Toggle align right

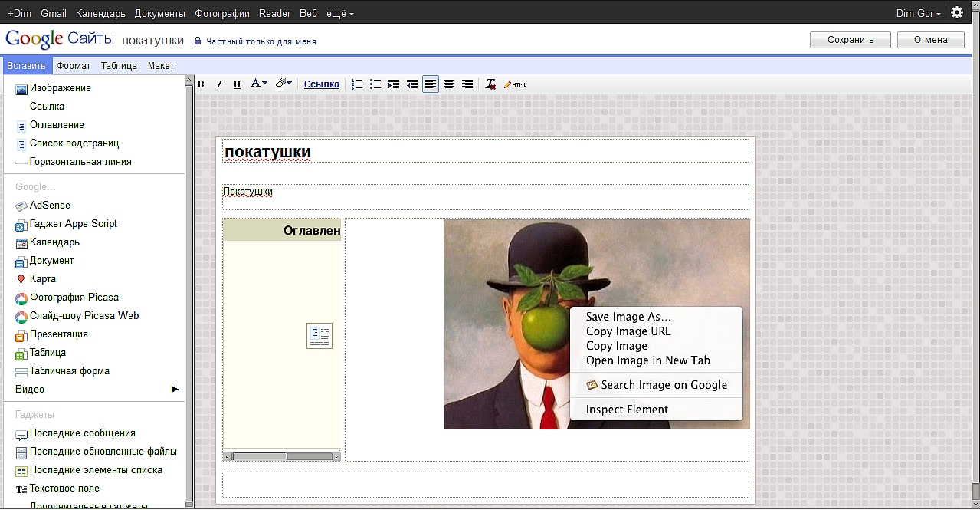pyautogui.click(x=467, y=84)
